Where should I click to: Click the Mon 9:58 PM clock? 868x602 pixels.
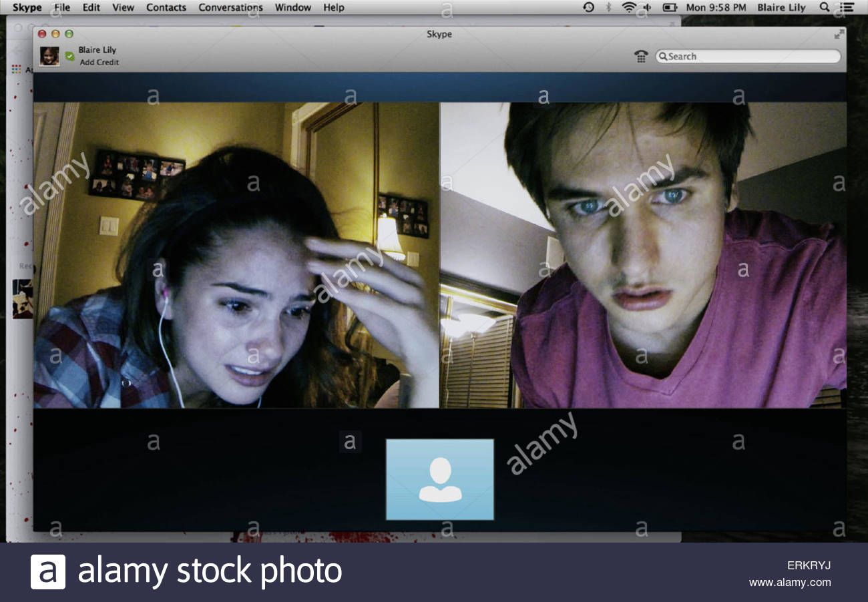click(x=716, y=7)
